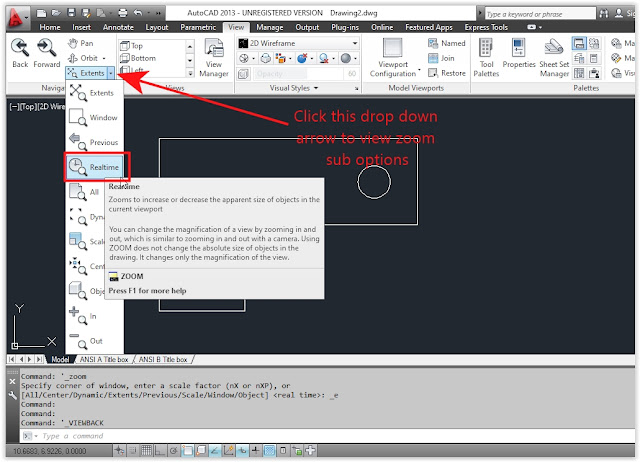This screenshot has width=640, height=462.
Task: Click the Forward navigation zoom icon
Action: click(47, 53)
